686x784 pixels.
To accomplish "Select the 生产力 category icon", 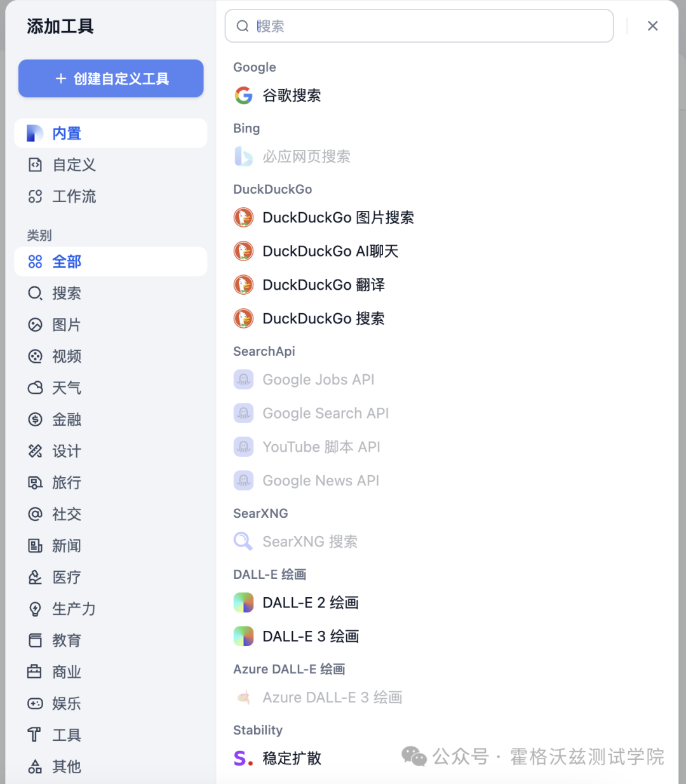I will [36, 609].
